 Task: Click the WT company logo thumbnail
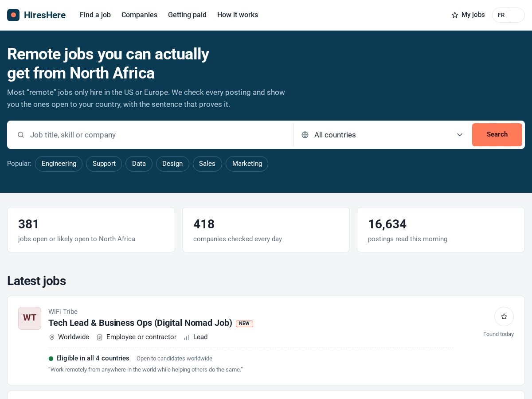coord(30,318)
